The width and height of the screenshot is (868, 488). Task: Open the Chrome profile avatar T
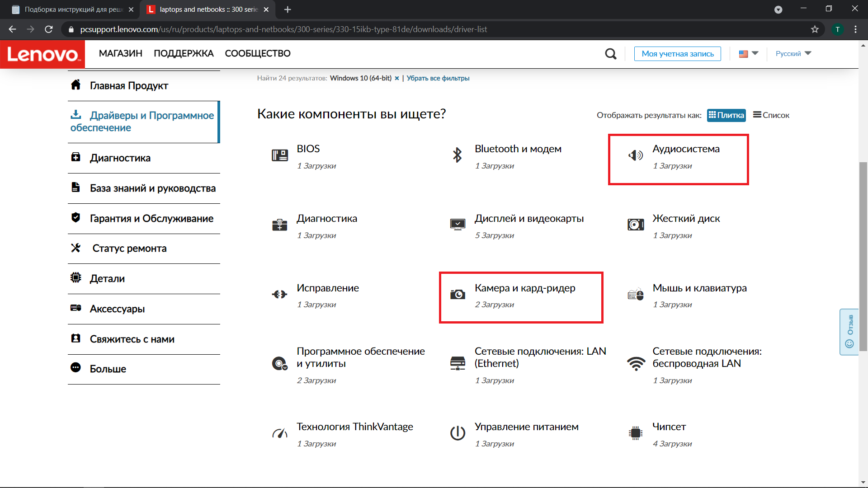point(838,29)
